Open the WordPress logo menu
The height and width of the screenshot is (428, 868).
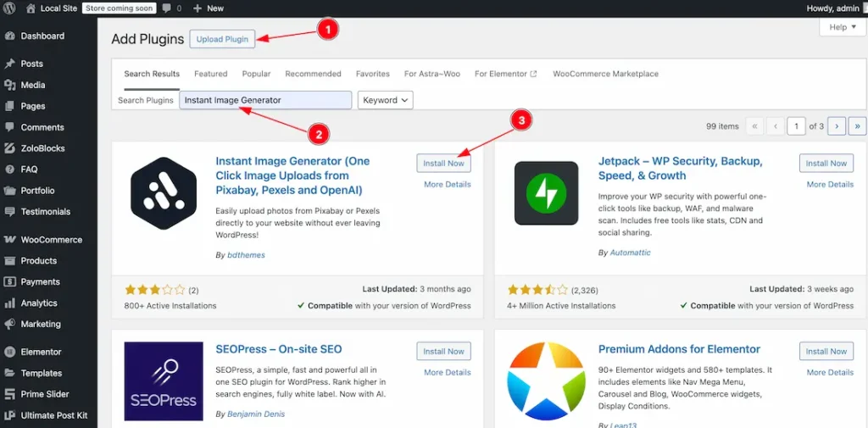[x=9, y=8]
